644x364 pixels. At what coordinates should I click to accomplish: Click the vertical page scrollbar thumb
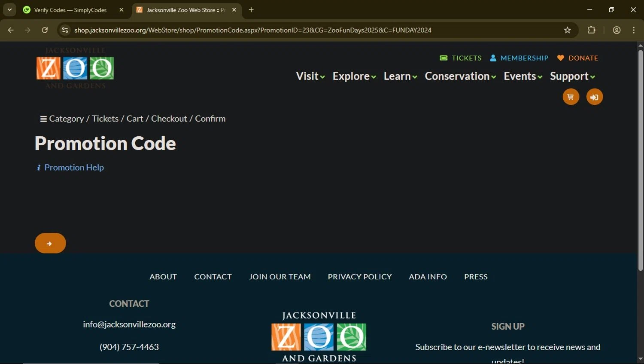click(x=641, y=160)
